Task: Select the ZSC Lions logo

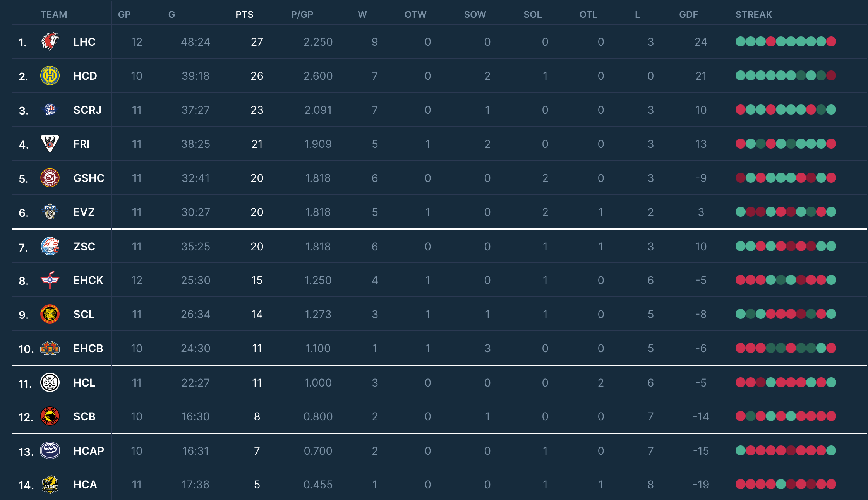Action: 50,246
